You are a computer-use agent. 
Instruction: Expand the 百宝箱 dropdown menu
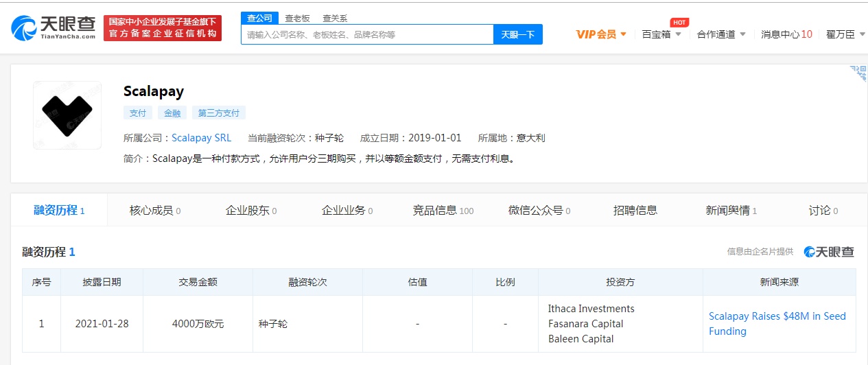(x=661, y=34)
